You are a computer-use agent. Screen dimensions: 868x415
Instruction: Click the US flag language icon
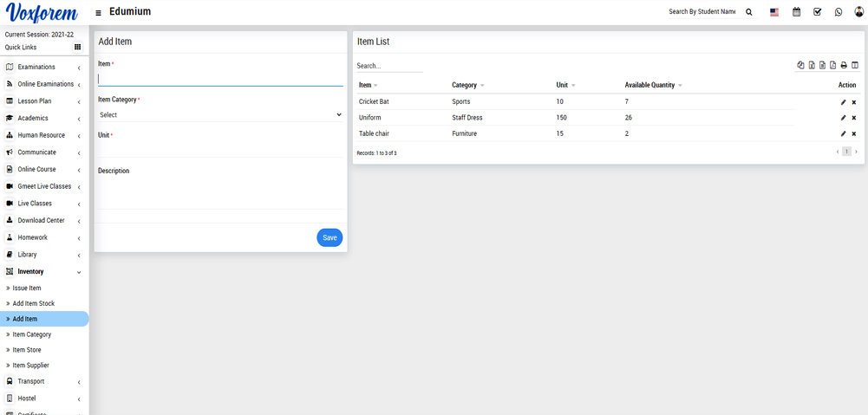point(774,12)
